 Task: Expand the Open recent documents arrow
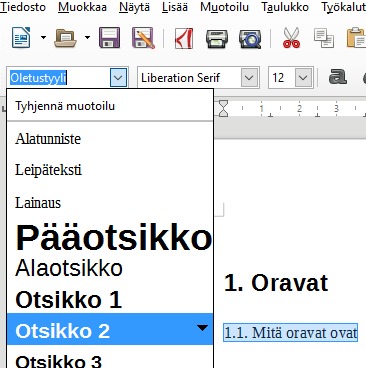(87, 38)
